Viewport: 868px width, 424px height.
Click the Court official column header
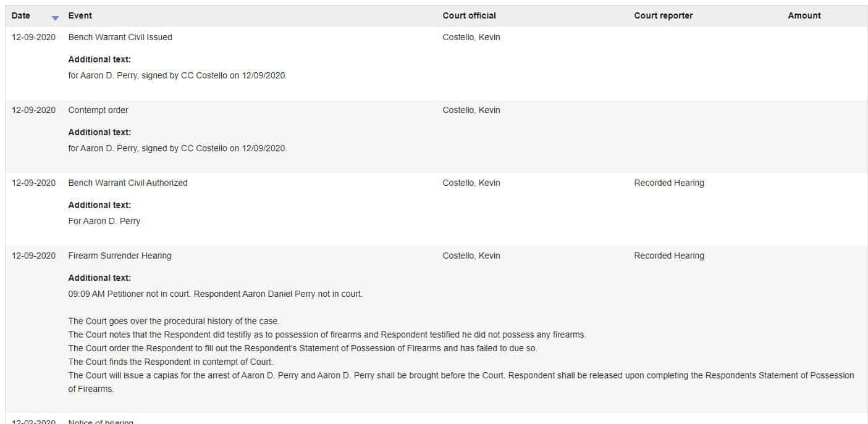click(469, 15)
